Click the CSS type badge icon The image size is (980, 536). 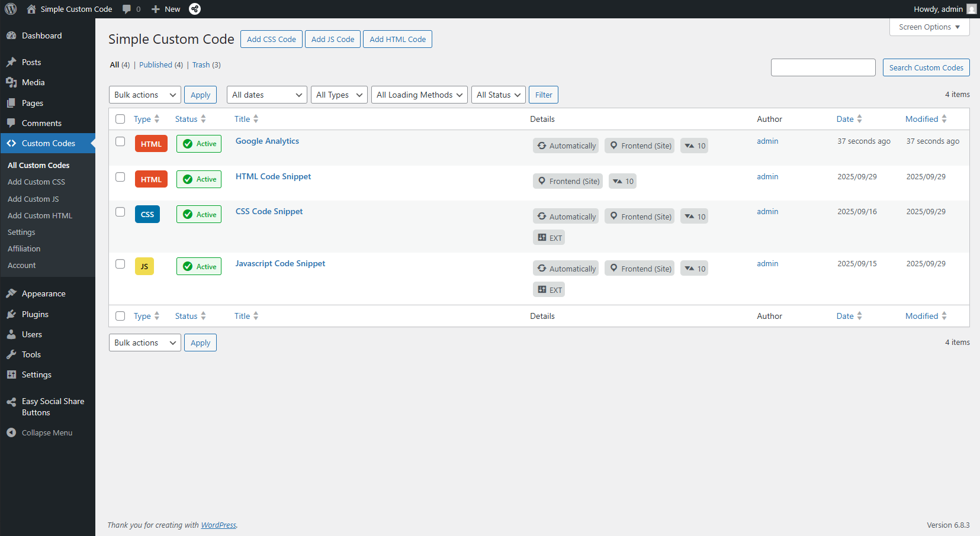pos(147,214)
